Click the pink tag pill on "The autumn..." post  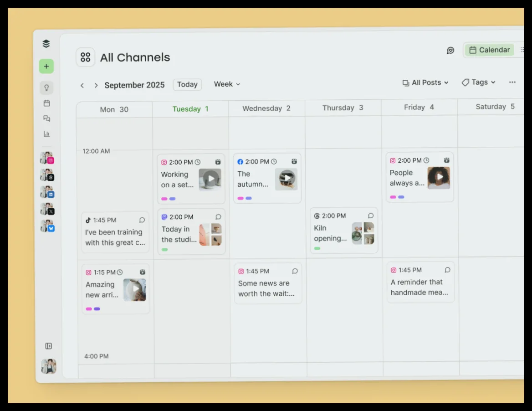click(240, 198)
